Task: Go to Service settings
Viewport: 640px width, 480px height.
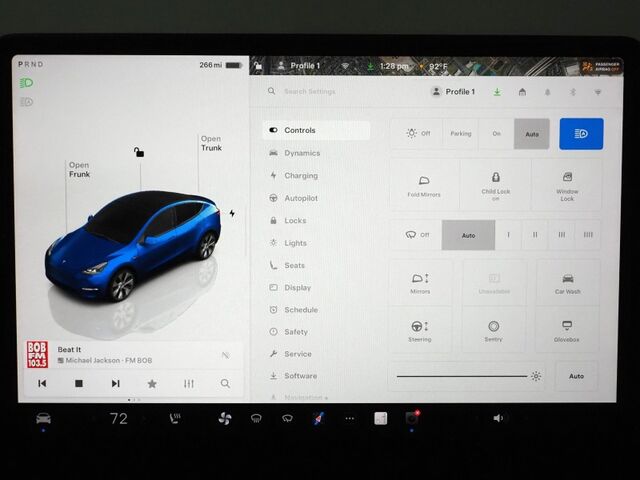Action: point(290,354)
